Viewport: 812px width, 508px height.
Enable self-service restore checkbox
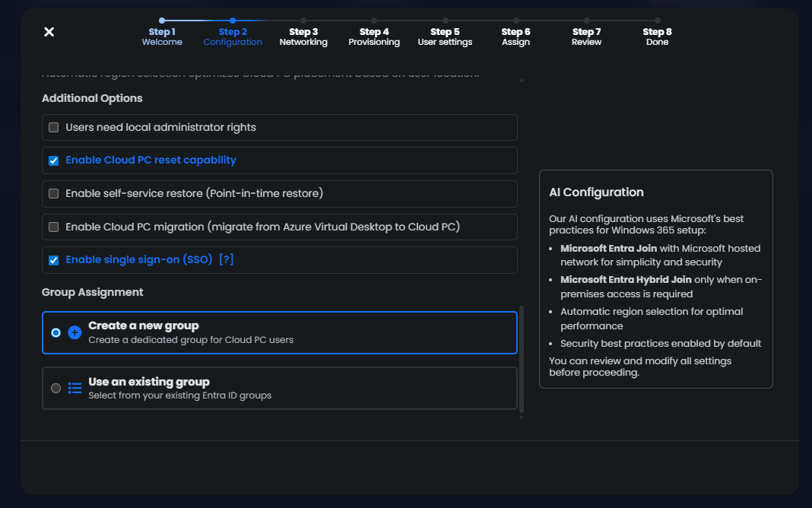coord(53,194)
